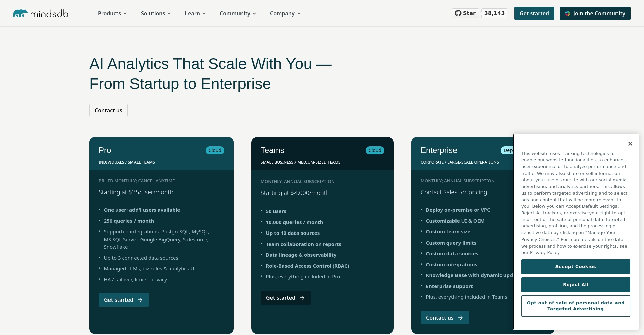Click the GitHub Star button
Image resolution: width=644 pixels, height=335 pixels.
point(465,13)
